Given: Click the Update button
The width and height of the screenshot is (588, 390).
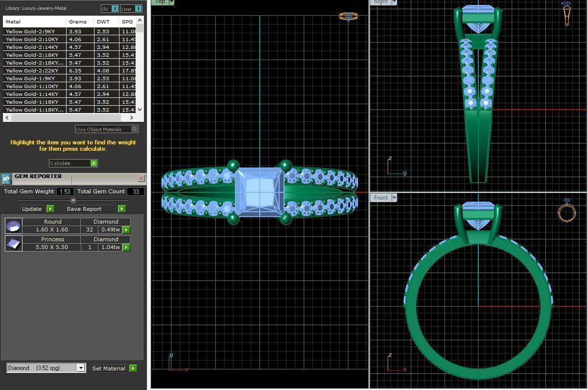Looking at the screenshot, I should 37,208.
